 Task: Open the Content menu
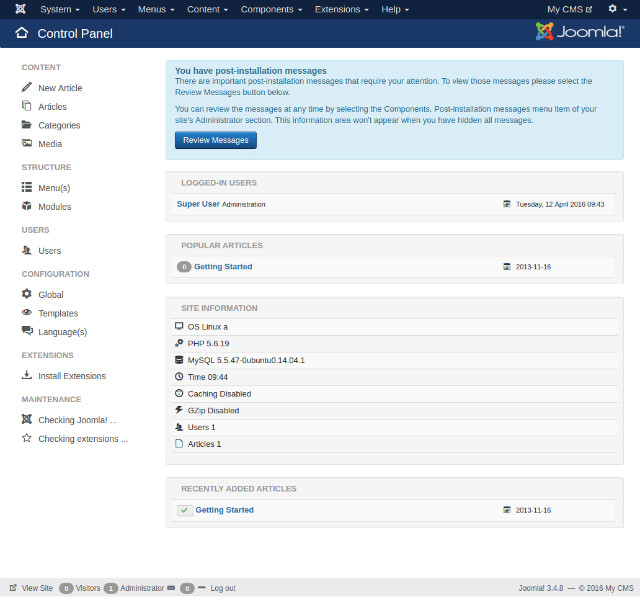[x=207, y=9]
